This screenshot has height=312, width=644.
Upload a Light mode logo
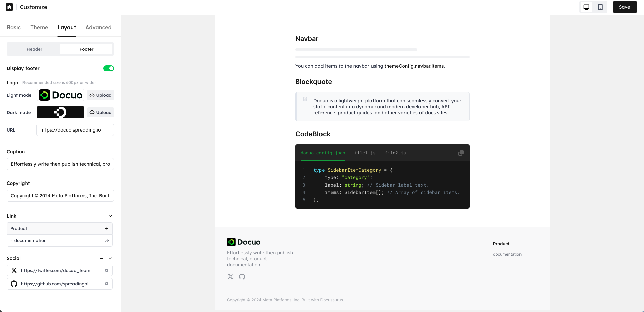click(x=100, y=95)
